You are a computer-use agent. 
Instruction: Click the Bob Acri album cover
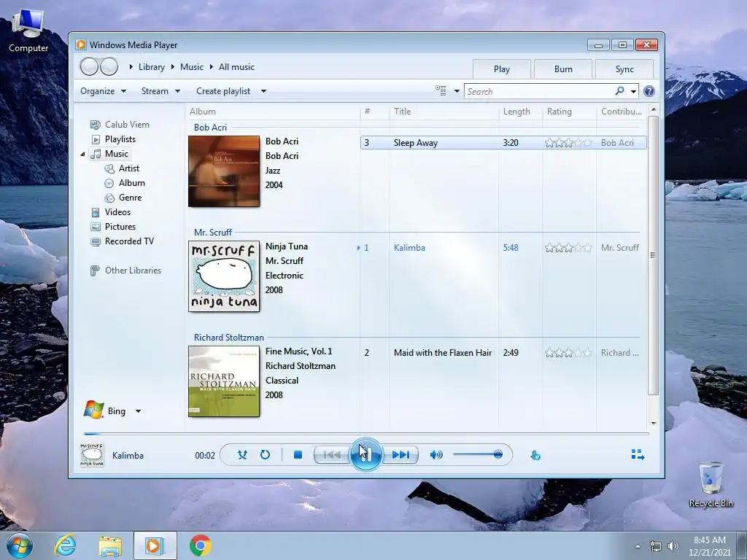point(224,171)
